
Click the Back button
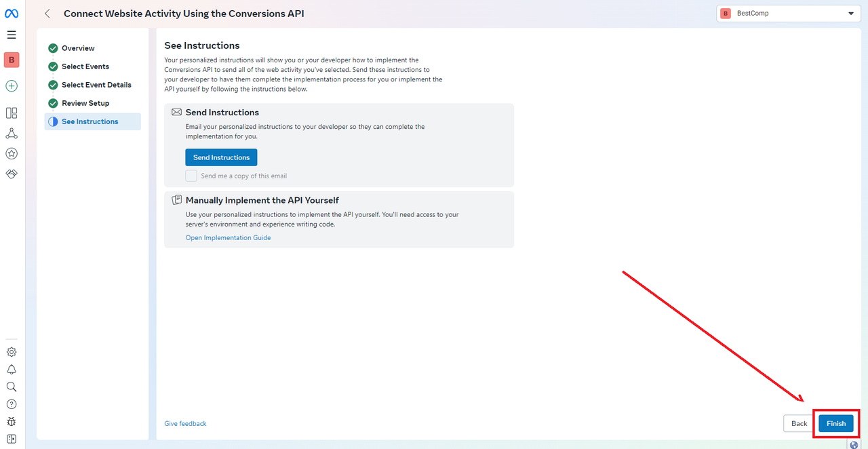799,423
